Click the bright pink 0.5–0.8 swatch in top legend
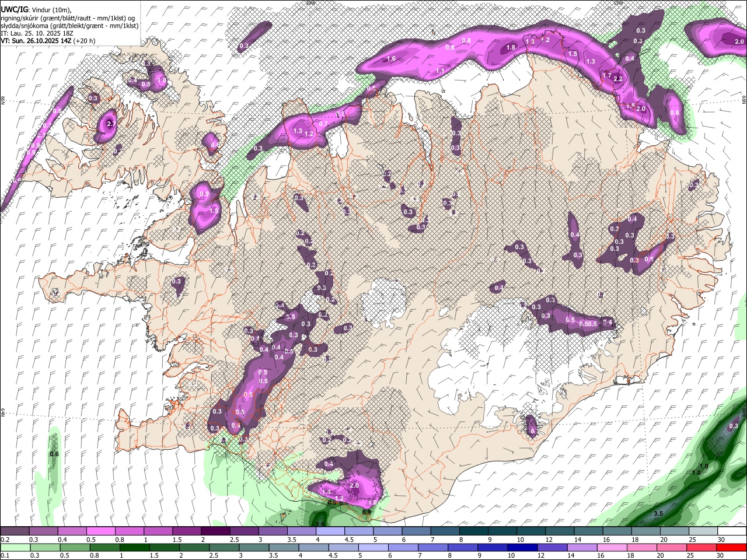Screen dimensions: 747x560 [100, 531]
